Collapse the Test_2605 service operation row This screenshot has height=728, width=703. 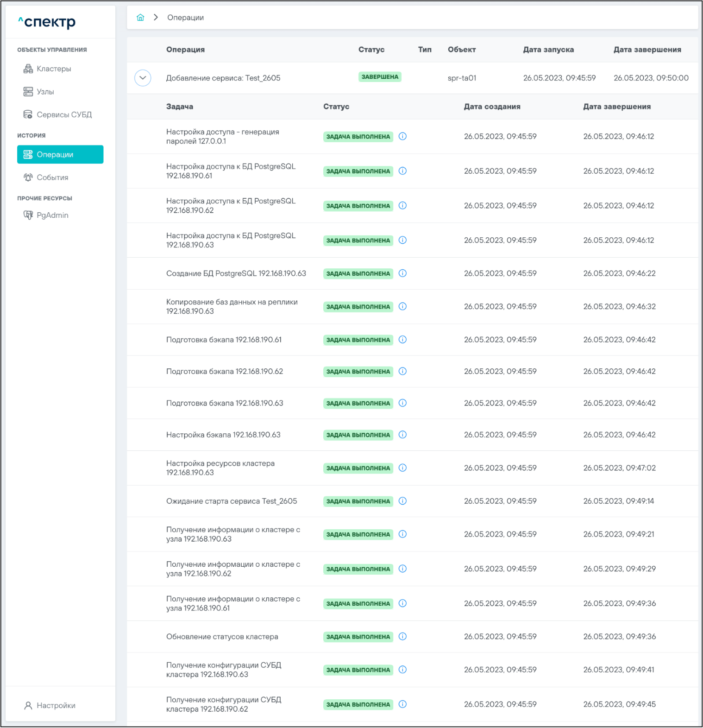pos(143,78)
